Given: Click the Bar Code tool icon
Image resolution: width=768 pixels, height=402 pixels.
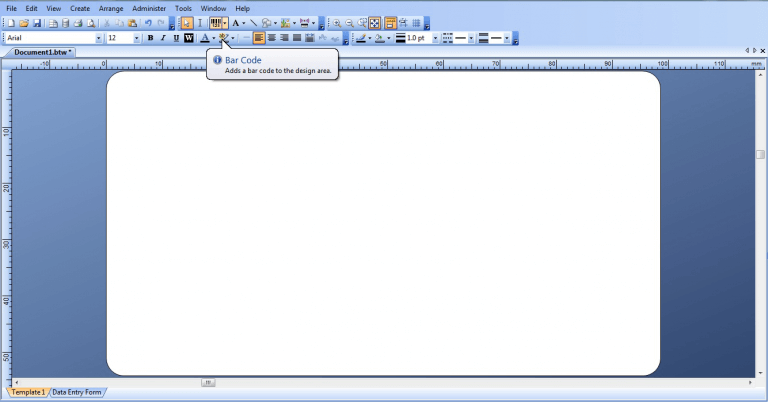Looking at the screenshot, I should 215,22.
